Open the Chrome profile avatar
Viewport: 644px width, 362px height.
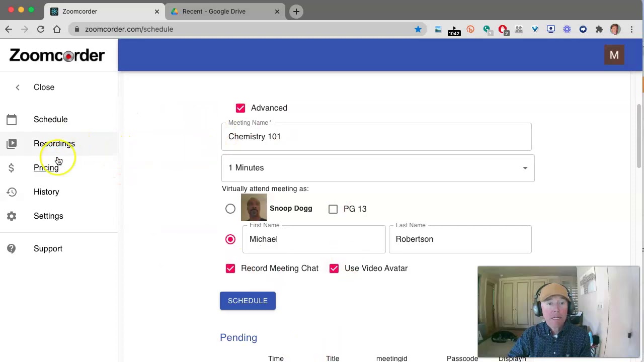(615, 29)
